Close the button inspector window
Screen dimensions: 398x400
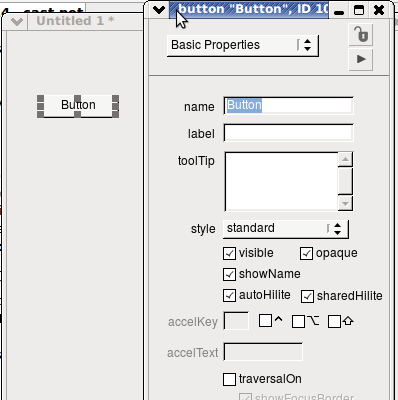tap(379, 10)
